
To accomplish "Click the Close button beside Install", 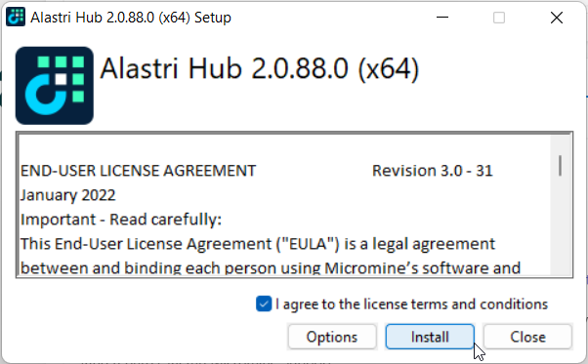I will [x=527, y=337].
